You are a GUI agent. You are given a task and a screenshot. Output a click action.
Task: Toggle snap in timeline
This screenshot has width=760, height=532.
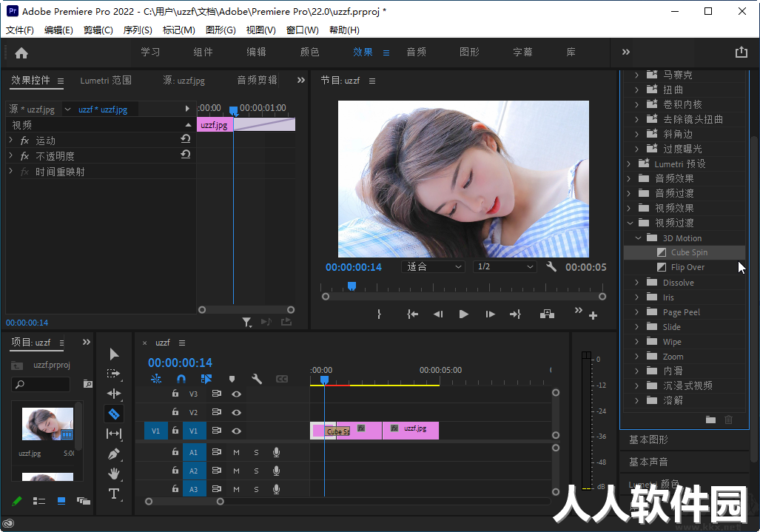tap(181, 379)
